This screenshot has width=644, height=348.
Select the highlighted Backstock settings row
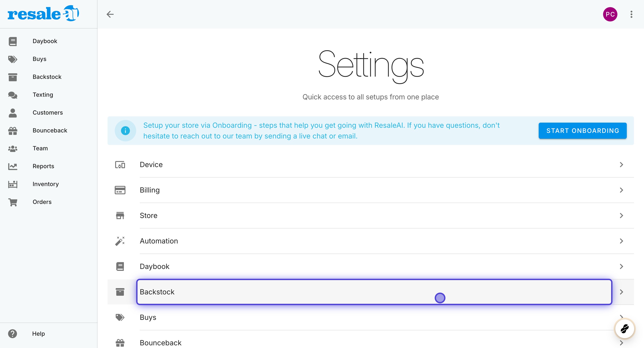tap(371, 292)
